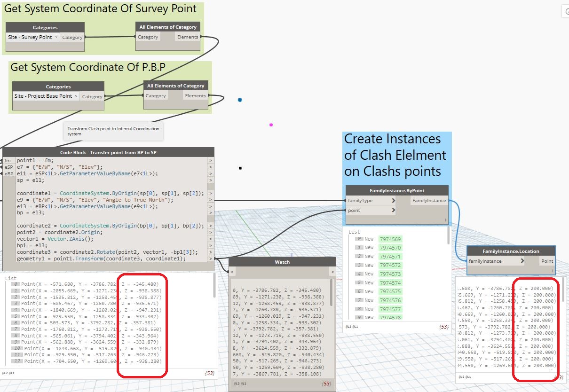Open element ID 7974569 link
This screenshot has height=392, width=569.
[x=390, y=239]
